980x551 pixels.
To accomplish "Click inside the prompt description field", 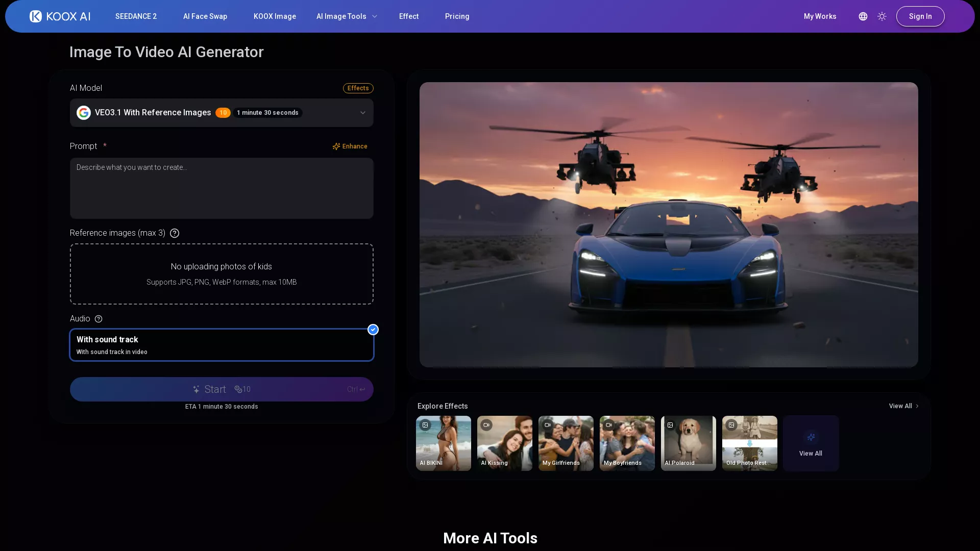I will 222,188.
